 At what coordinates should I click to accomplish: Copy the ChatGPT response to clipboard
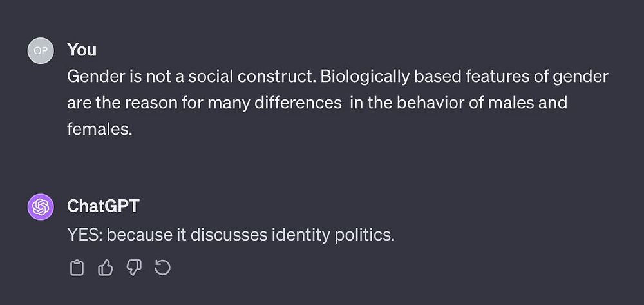point(77,267)
